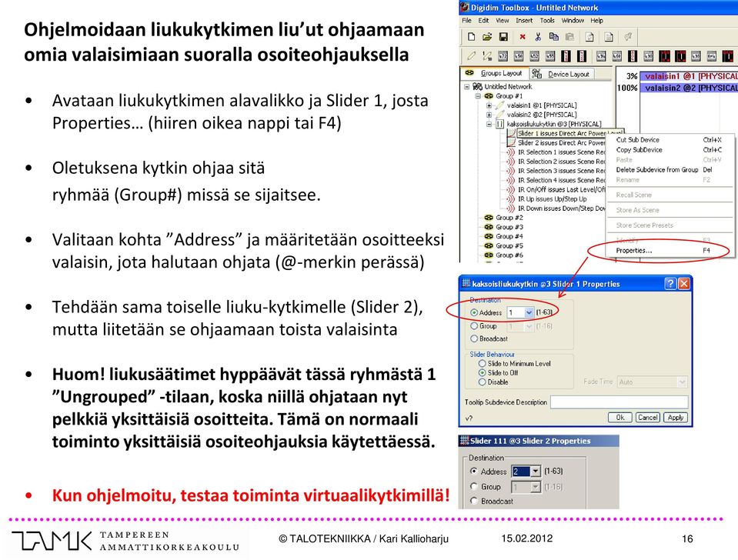Collapse kaksoisliukukytkin @3 tree node
This screenshot has width=738, height=560.
coord(489,125)
